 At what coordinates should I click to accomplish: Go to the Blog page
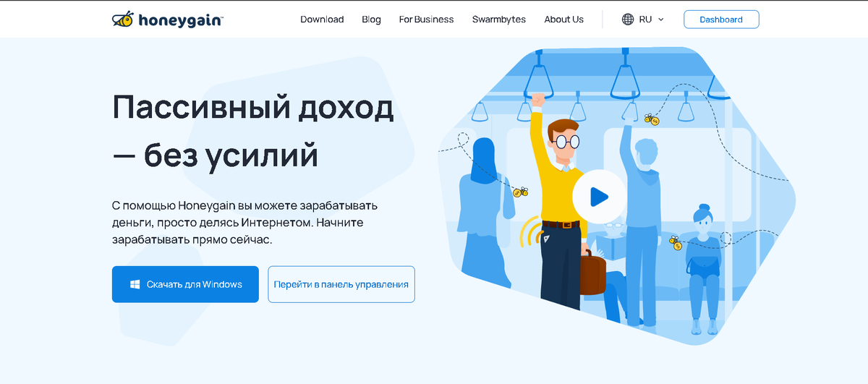pos(371,20)
